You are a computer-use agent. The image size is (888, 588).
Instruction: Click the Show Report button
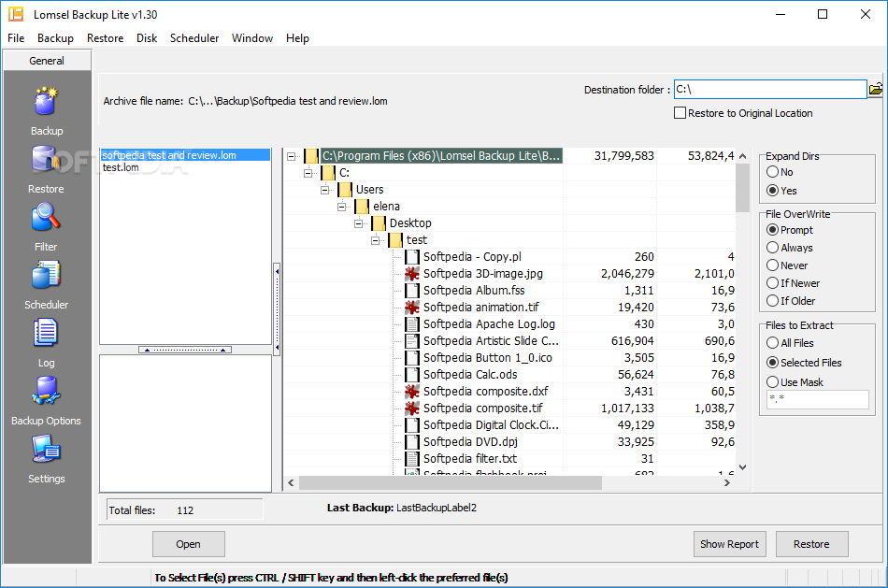coord(729,544)
